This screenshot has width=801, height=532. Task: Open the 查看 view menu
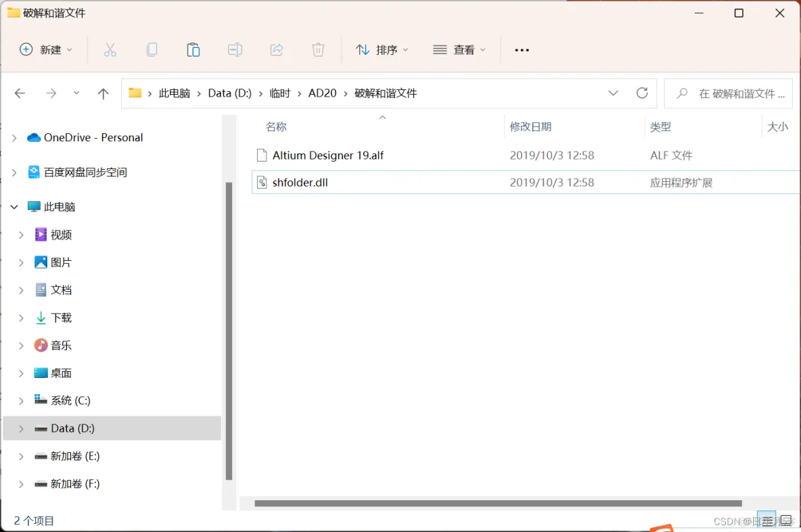[x=459, y=49]
